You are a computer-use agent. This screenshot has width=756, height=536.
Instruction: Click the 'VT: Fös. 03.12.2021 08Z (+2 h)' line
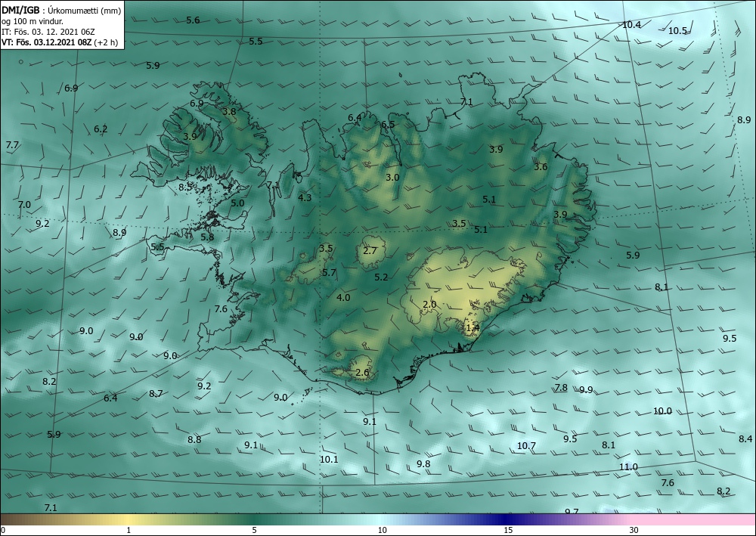pyautogui.click(x=58, y=42)
